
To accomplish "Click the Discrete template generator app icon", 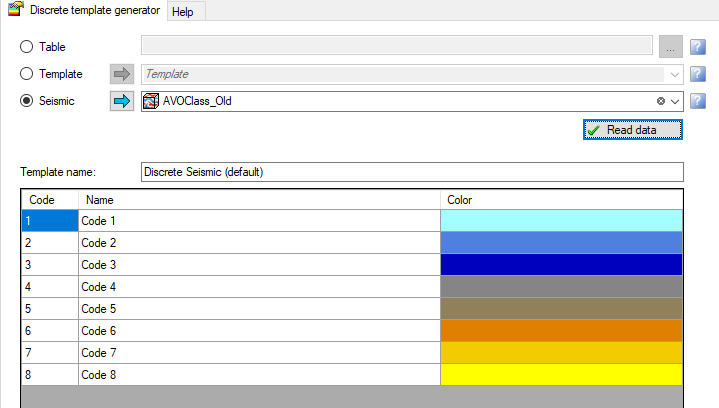I will pyautogui.click(x=16, y=9).
